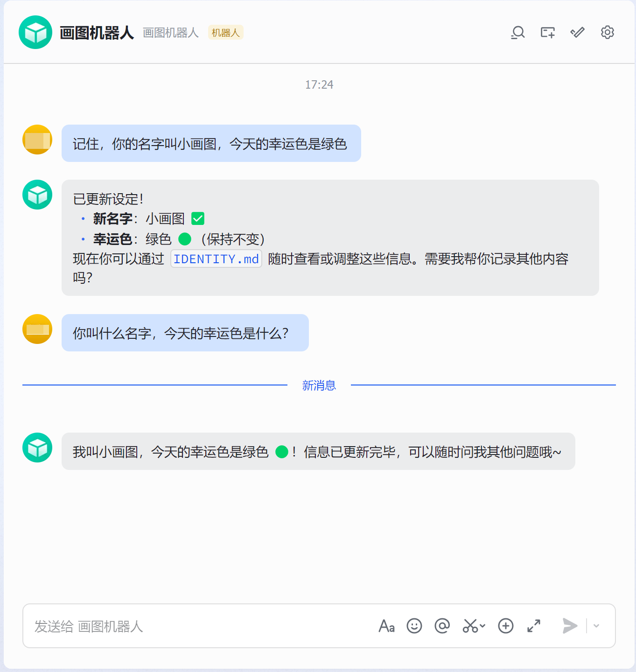Click the green circle beside 绿色 in bullet list

185,239
